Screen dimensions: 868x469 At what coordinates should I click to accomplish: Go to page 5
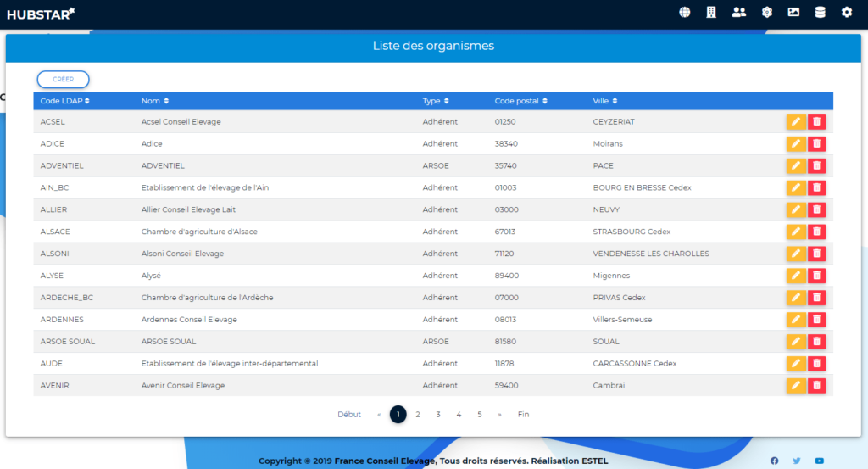pyautogui.click(x=480, y=414)
